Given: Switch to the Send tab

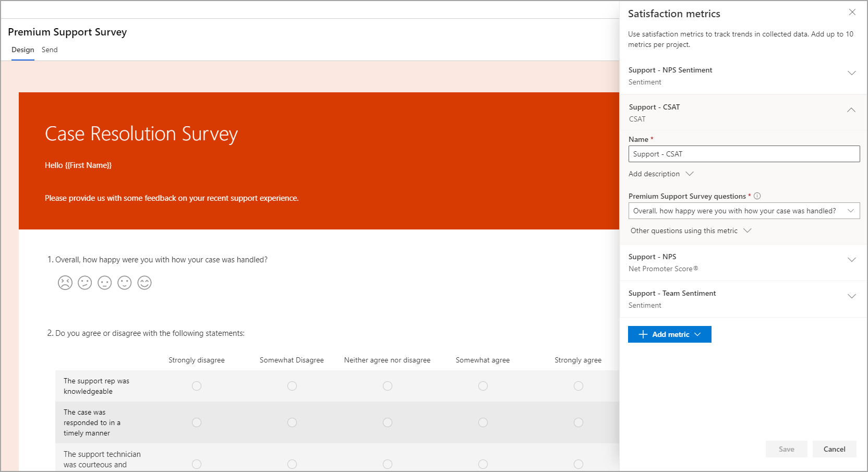Looking at the screenshot, I should 50,50.
